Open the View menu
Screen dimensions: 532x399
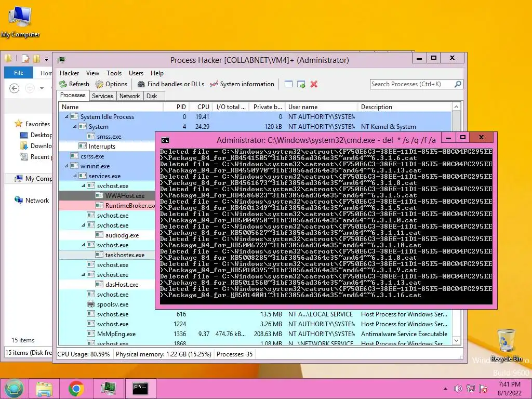(x=92, y=73)
